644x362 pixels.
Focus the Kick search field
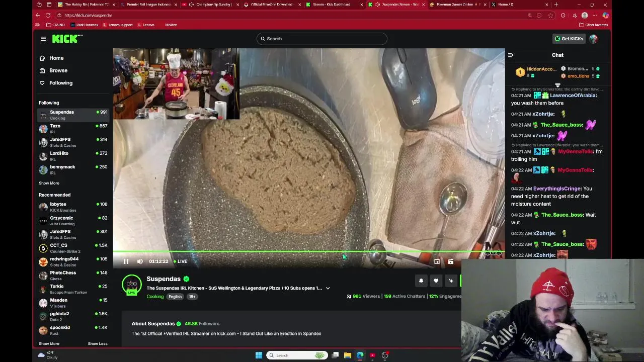pos(322,39)
